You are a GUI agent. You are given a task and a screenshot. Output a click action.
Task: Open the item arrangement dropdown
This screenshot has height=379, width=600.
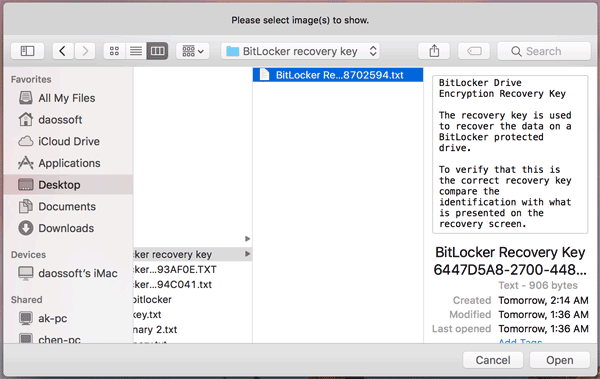(x=192, y=51)
